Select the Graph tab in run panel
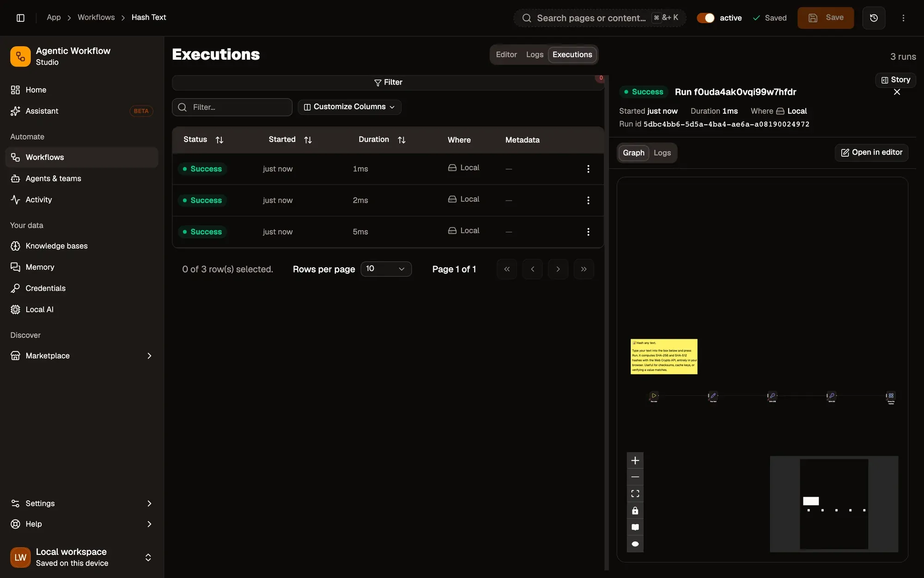 pyautogui.click(x=633, y=153)
